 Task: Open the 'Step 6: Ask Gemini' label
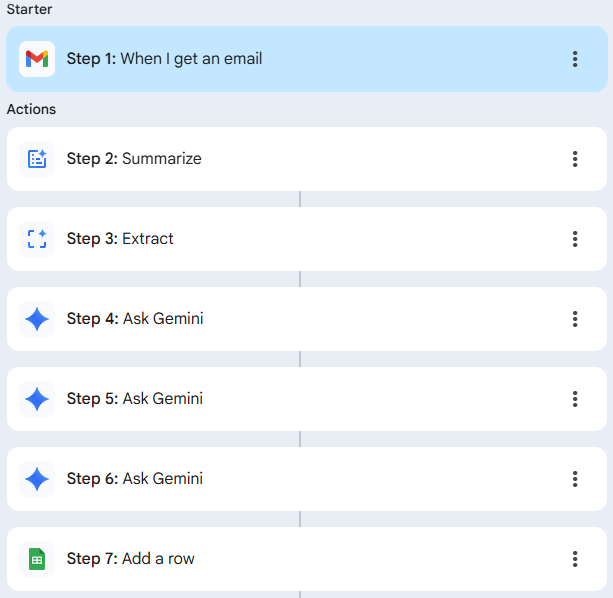(135, 479)
